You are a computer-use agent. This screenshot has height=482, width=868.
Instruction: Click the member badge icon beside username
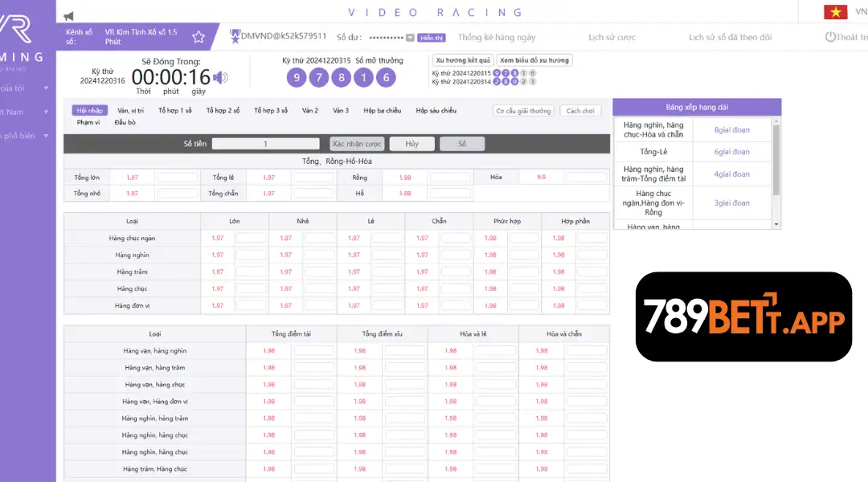(235, 36)
